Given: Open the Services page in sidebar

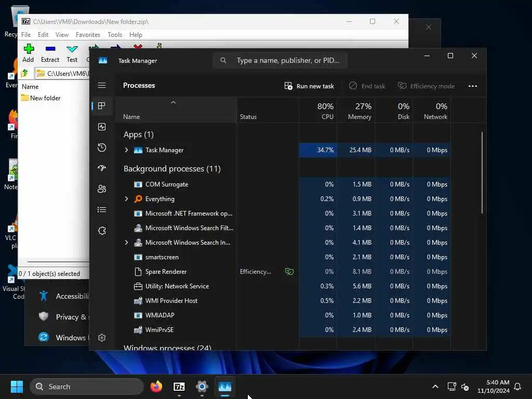Looking at the screenshot, I should [102, 231].
